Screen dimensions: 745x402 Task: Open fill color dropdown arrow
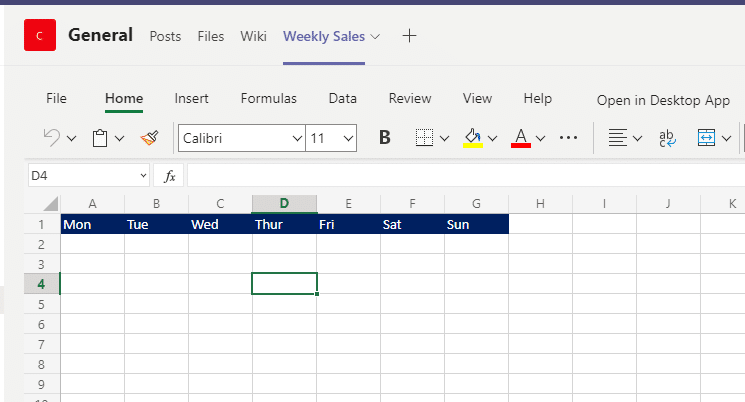[493, 138]
